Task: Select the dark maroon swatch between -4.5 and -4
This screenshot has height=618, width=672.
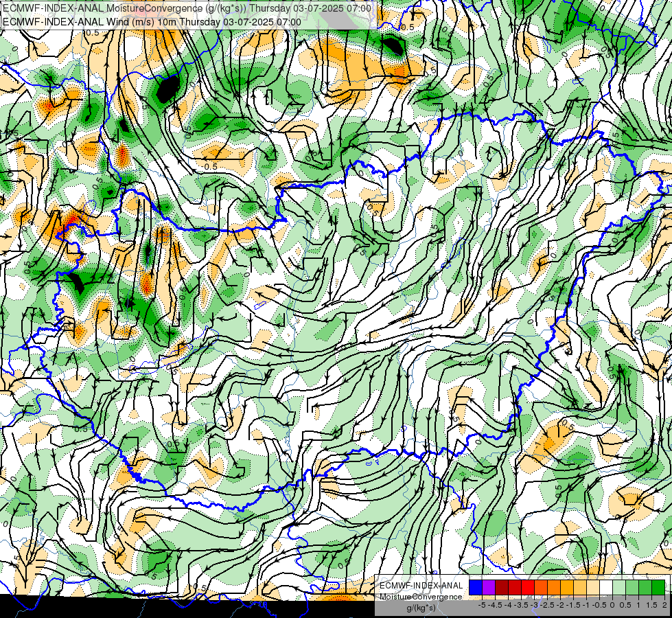Action: pyautogui.click(x=502, y=588)
